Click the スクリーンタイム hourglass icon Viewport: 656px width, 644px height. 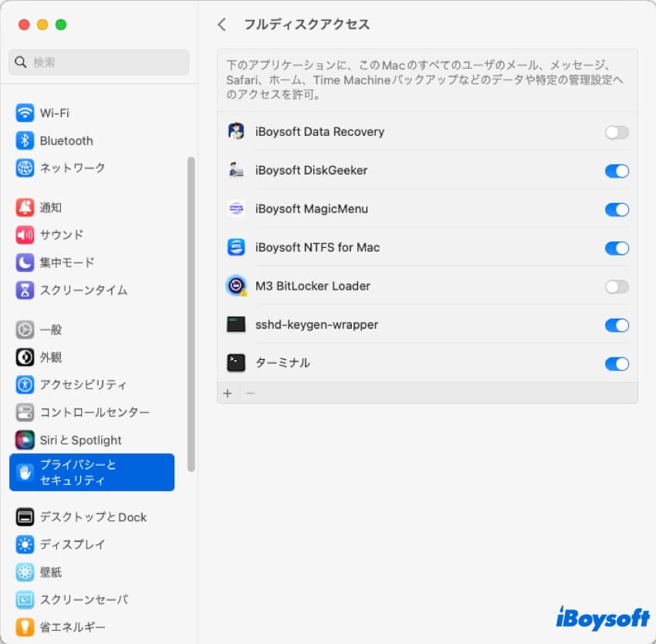coord(25,290)
